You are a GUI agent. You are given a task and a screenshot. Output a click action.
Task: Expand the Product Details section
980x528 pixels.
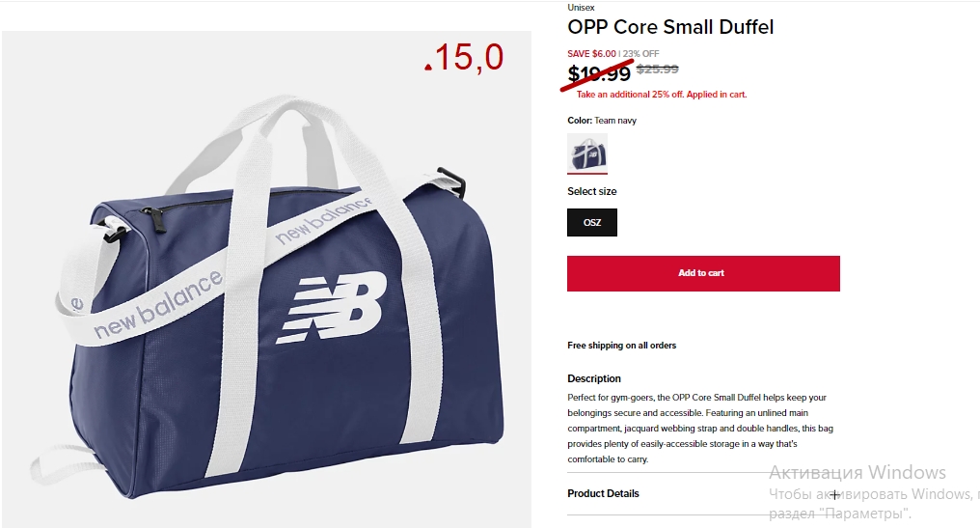tap(704, 493)
